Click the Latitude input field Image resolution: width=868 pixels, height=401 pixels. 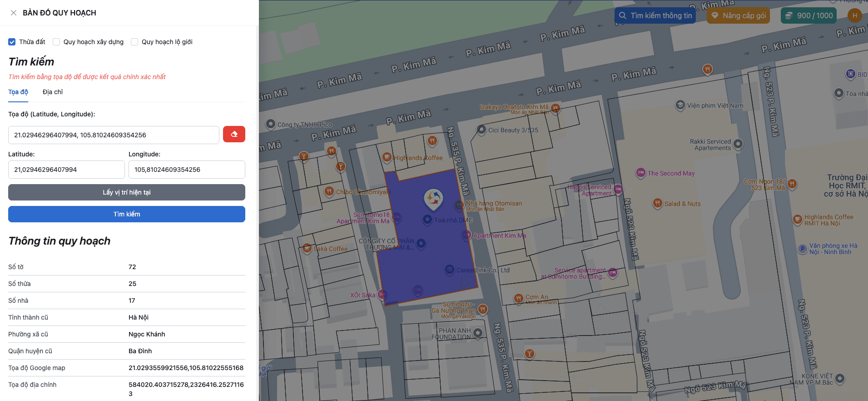pyautogui.click(x=66, y=170)
